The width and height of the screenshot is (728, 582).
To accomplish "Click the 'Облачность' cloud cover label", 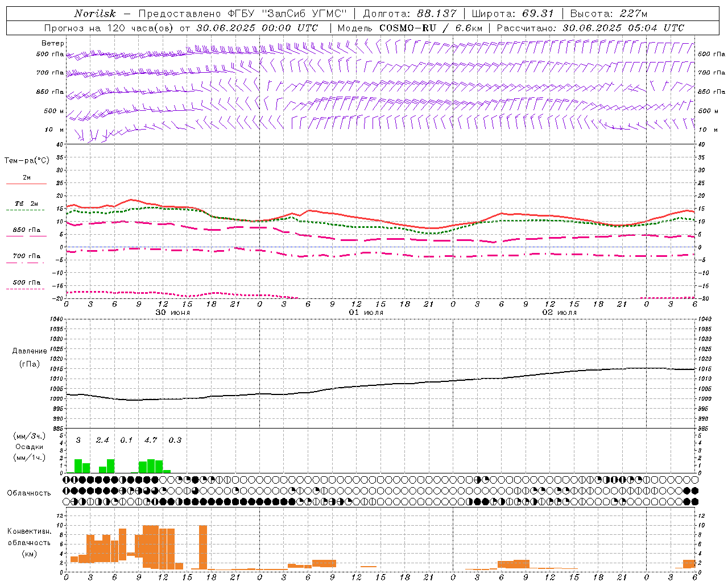I will 29,493.
